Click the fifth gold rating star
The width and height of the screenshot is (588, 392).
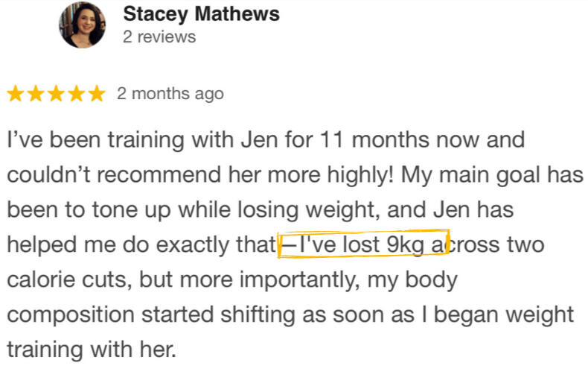(x=96, y=95)
